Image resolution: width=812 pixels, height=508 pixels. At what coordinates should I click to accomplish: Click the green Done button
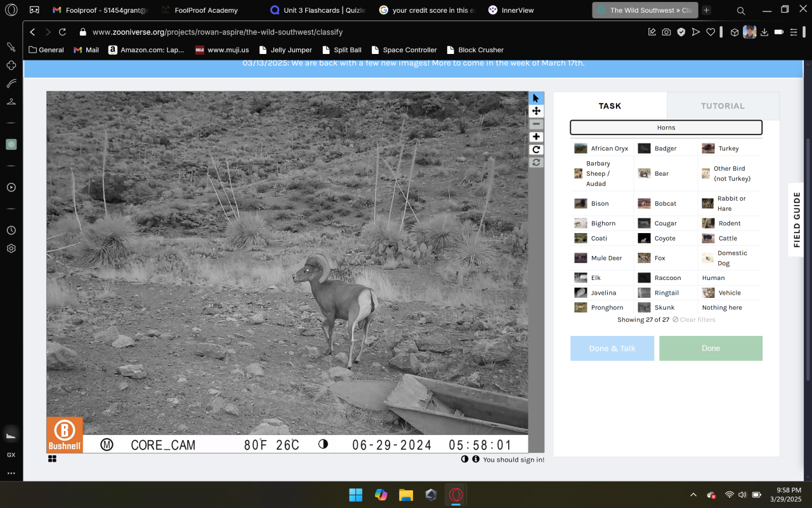[x=710, y=348]
